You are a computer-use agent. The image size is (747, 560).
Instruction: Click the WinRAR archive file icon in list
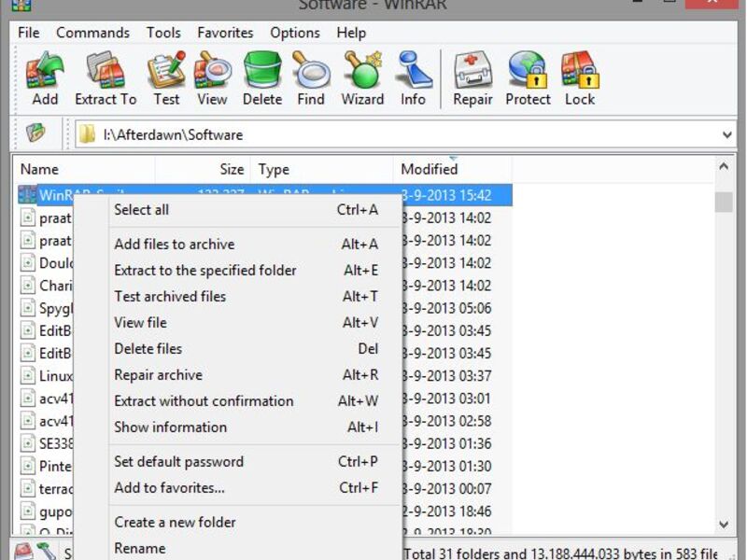[27, 195]
